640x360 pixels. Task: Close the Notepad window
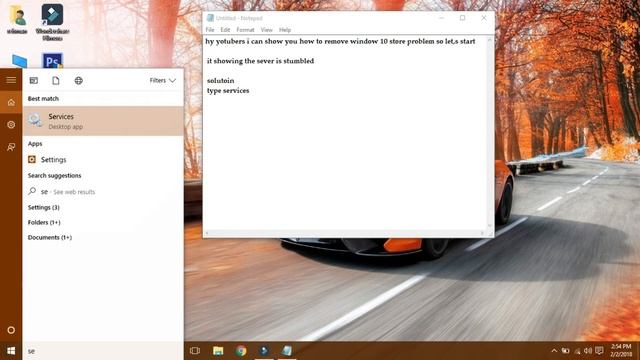(484, 18)
